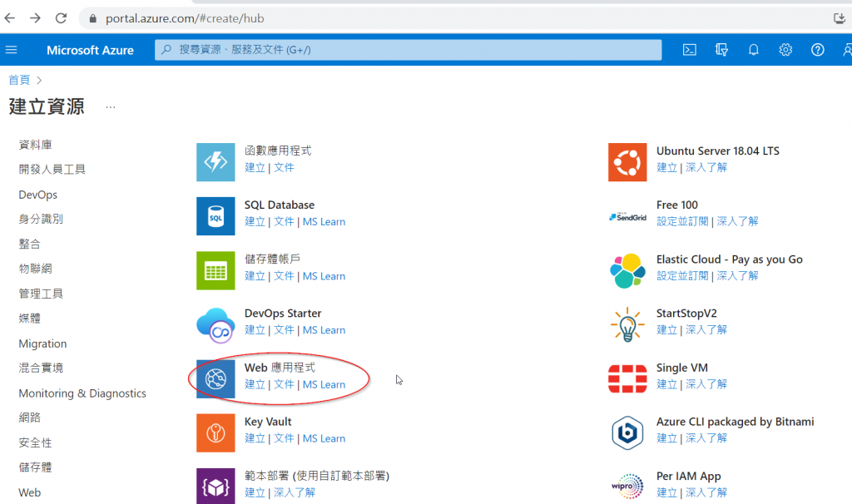This screenshot has height=504, width=852.
Task: Select the 資料庫 category
Action: click(35, 145)
